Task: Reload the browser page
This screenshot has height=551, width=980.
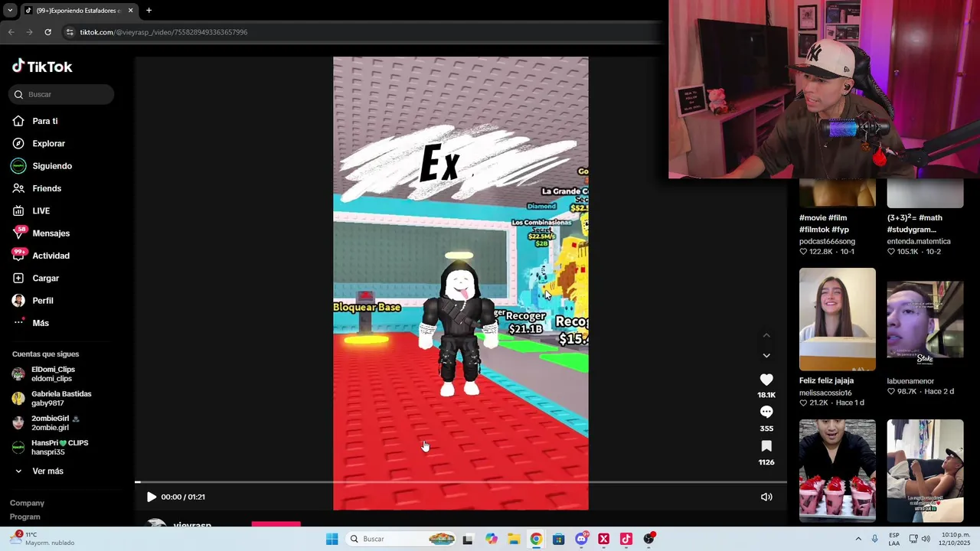Action: pyautogui.click(x=47, y=32)
